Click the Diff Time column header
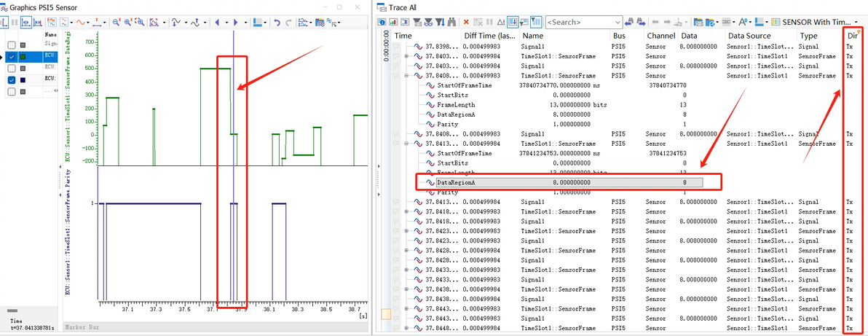Image resolution: width=868 pixels, height=336 pixels. [490, 36]
